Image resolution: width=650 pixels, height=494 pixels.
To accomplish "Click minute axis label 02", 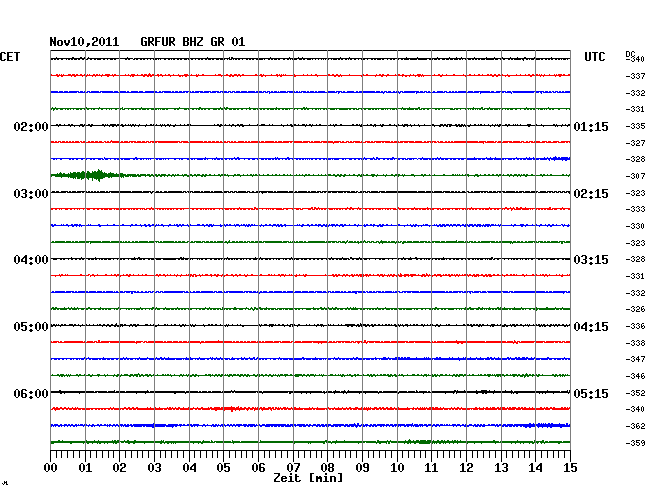I will click(x=119, y=468).
